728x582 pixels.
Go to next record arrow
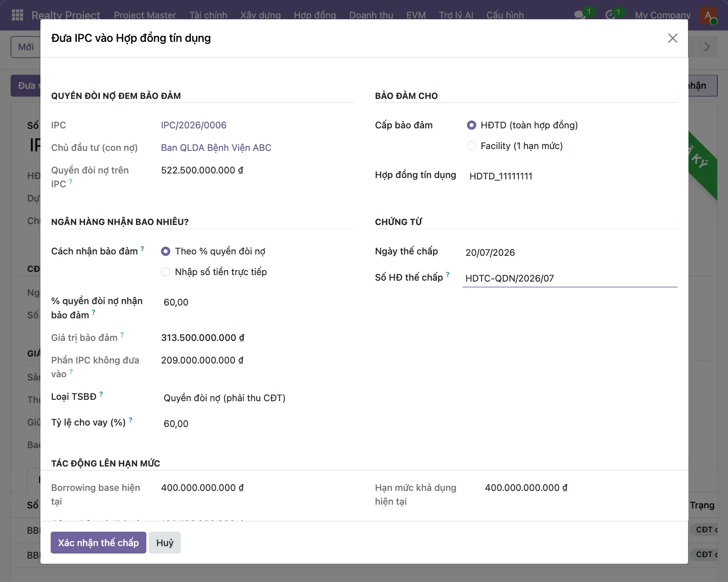707,47
